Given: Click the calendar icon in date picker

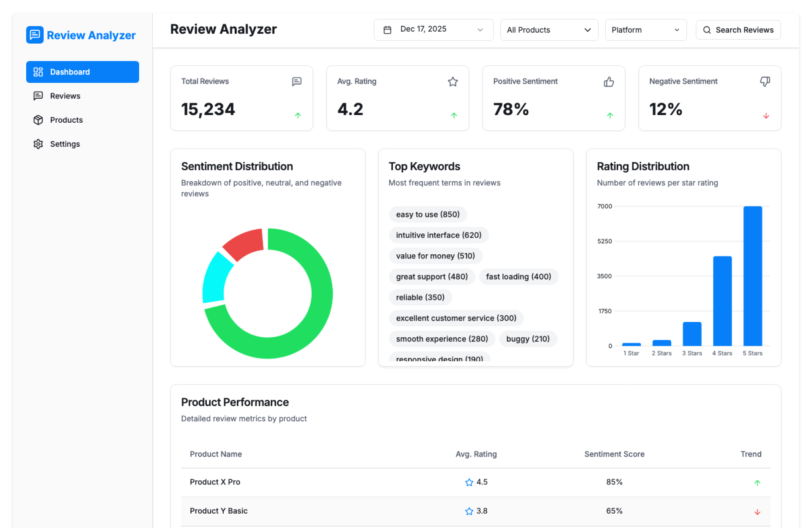Looking at the screenshot, I should (387, 30).
